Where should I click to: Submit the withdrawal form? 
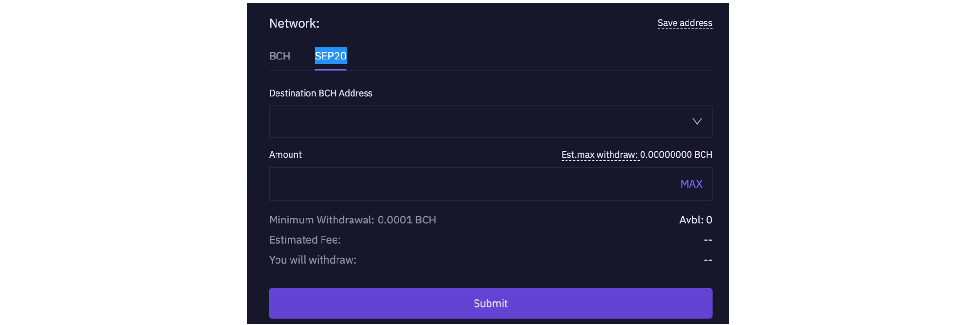point(490,303)
